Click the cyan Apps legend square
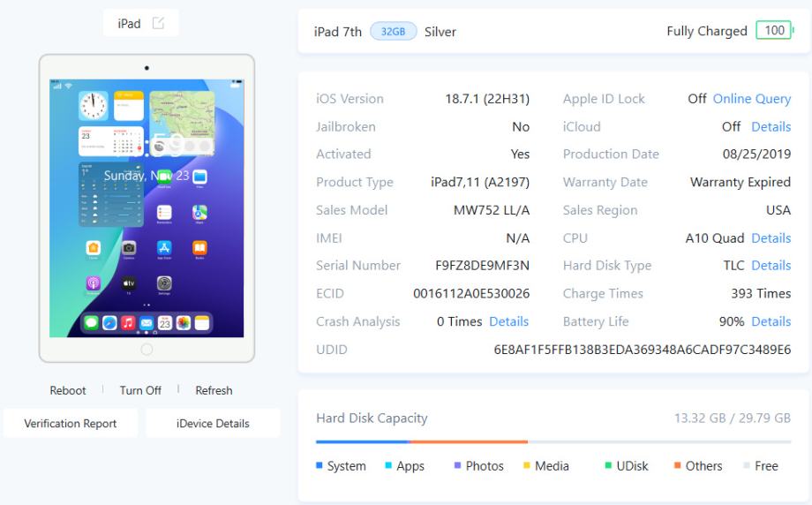This screenshot has width=812, height=505. point(388,465)
